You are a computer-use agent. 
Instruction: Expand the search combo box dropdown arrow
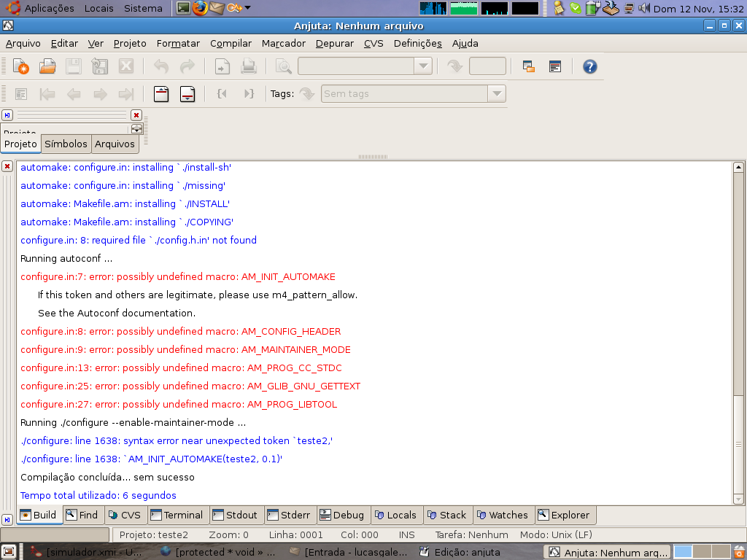[x=423, y=66]
